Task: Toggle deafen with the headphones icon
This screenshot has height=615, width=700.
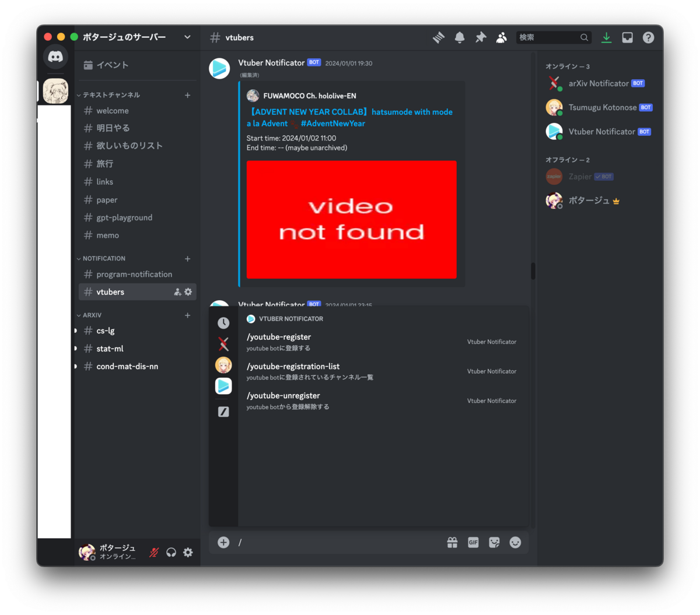Action: tap(171, 551)
